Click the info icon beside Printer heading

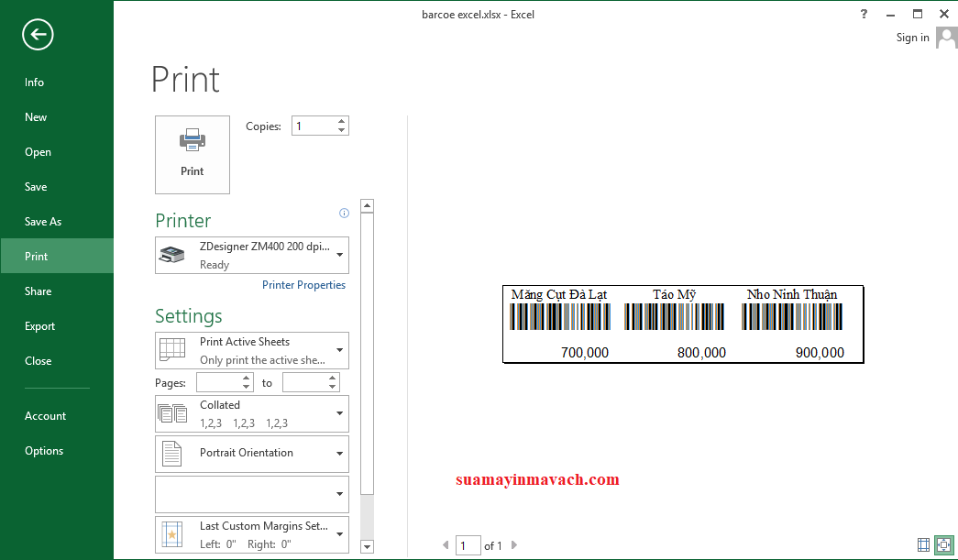click(344, 213)
